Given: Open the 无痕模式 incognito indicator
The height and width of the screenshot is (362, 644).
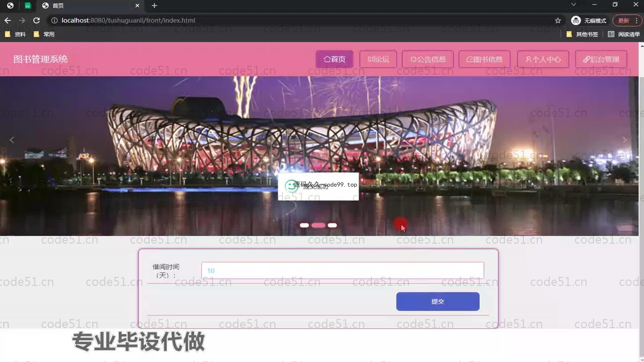Looking at the screenshot, I should pos(589,20).
